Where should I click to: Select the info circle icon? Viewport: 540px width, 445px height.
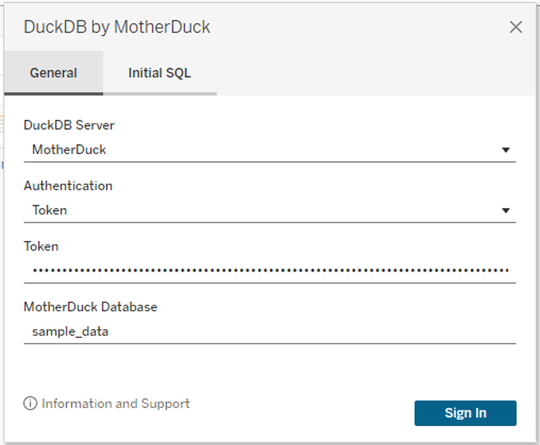point(30,403)
